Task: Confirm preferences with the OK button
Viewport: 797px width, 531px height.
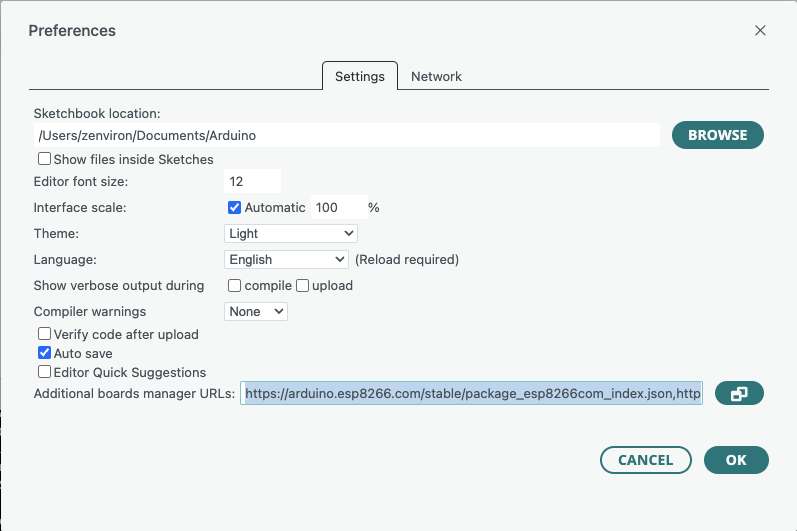Action: 736,460
